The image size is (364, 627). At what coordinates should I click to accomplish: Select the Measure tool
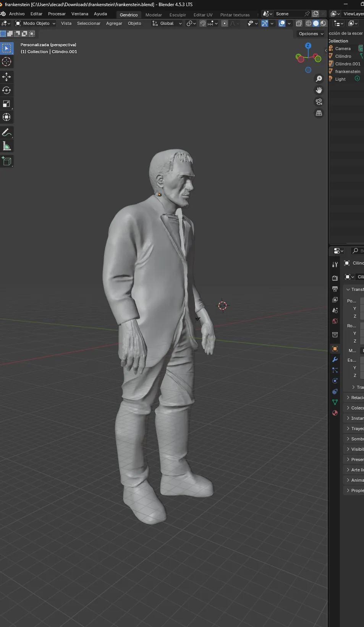click(6, 146)
